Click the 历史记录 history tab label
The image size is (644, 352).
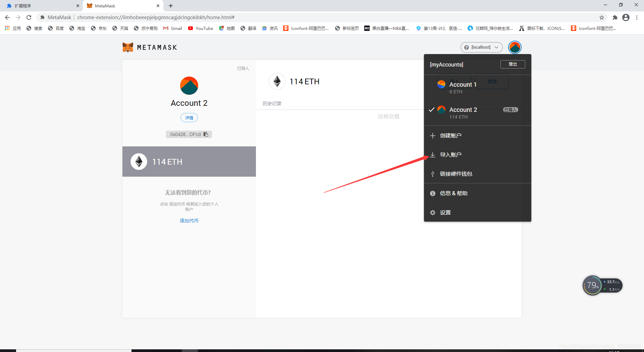point(272,103)
